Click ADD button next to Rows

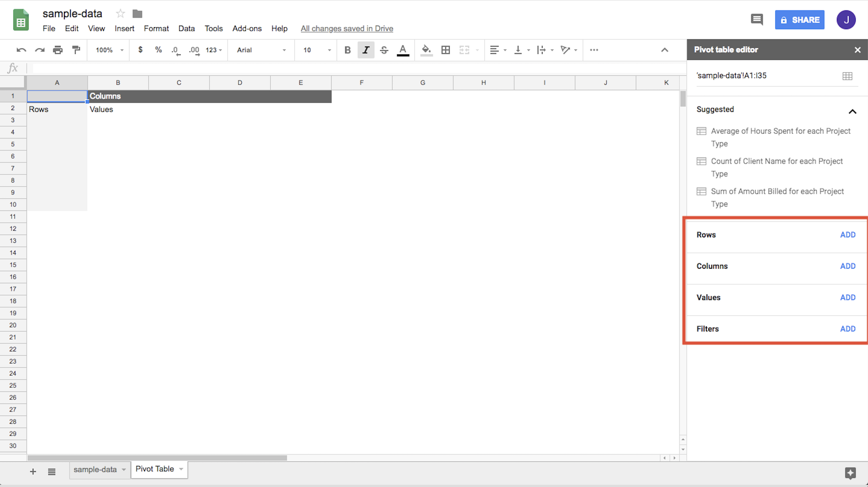[848, 234]
